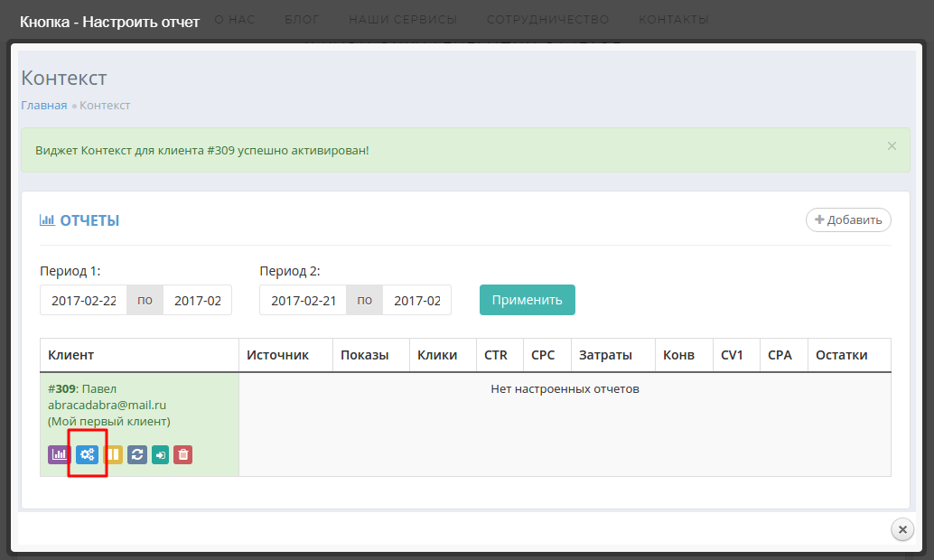Open the blue gears settings icon
This screenshot has width=934, height=560.
(88, 454)
